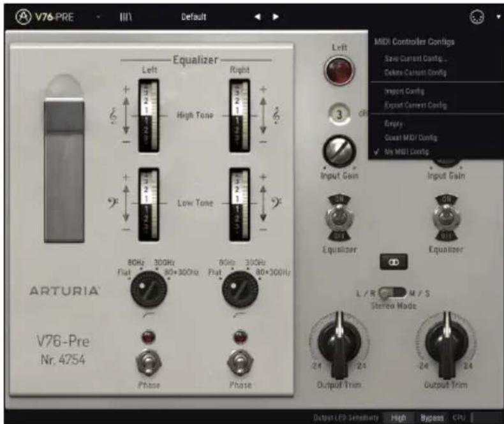Click the Right Low Tone equalizer slider
This screenshot has width=504, height=424.
239,203
